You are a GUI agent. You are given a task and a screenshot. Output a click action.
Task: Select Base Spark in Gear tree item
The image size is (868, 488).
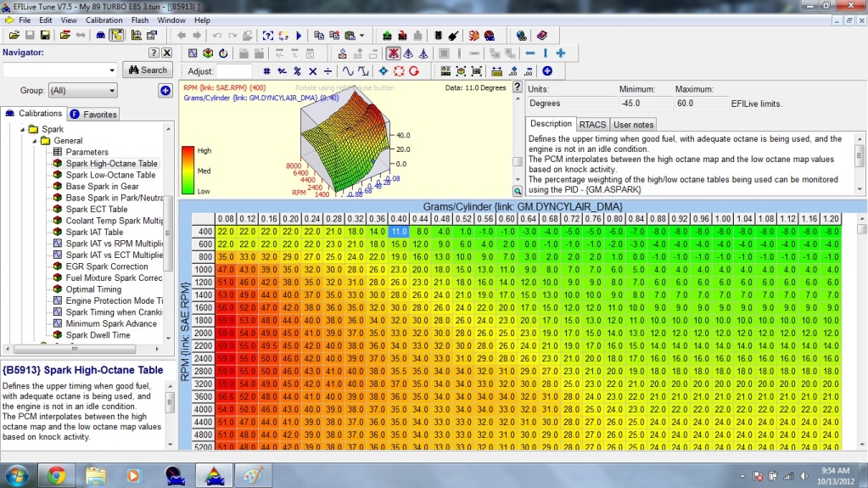102,186
